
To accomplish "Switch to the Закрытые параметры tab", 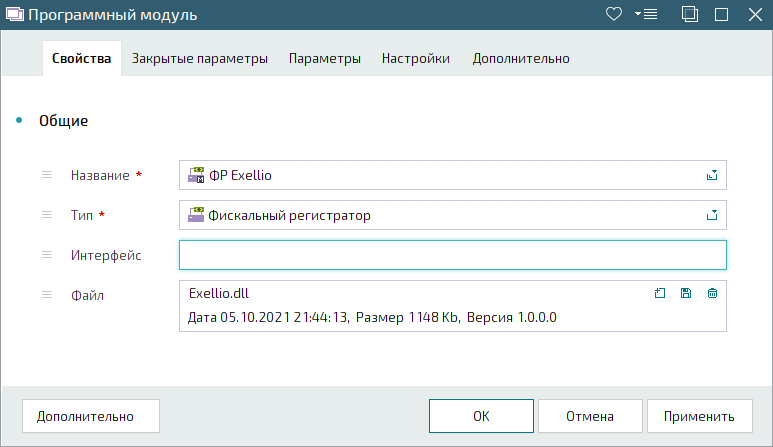I will pyautogui.click(x=200, y=59).
